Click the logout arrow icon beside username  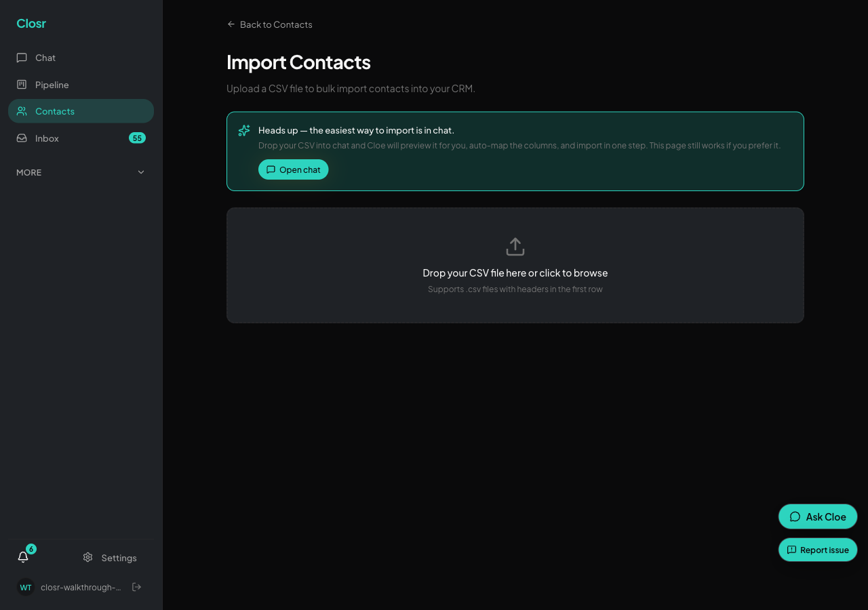tap(136, 587)
